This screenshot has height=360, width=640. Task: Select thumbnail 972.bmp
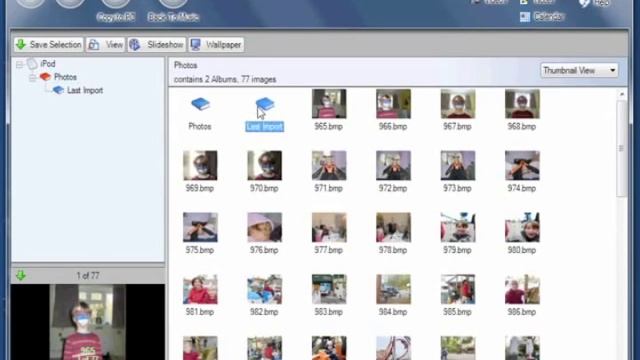[393, 166]
